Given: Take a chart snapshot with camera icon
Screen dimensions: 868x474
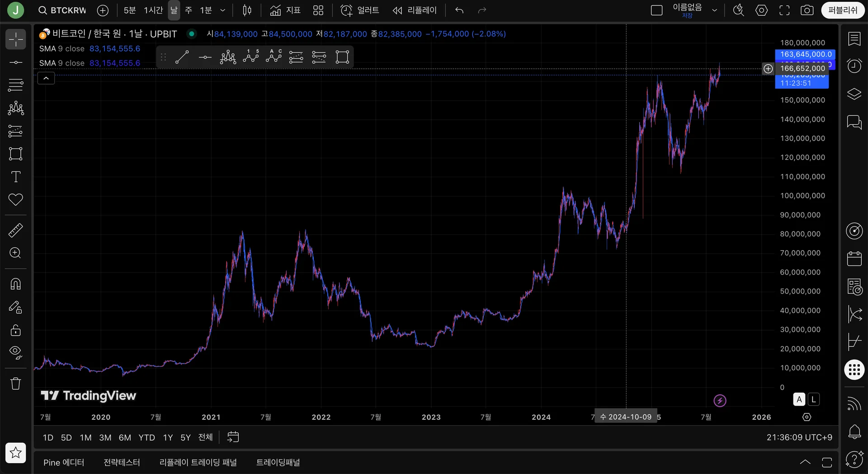Looking at the screenshot, I should [807, 10].
